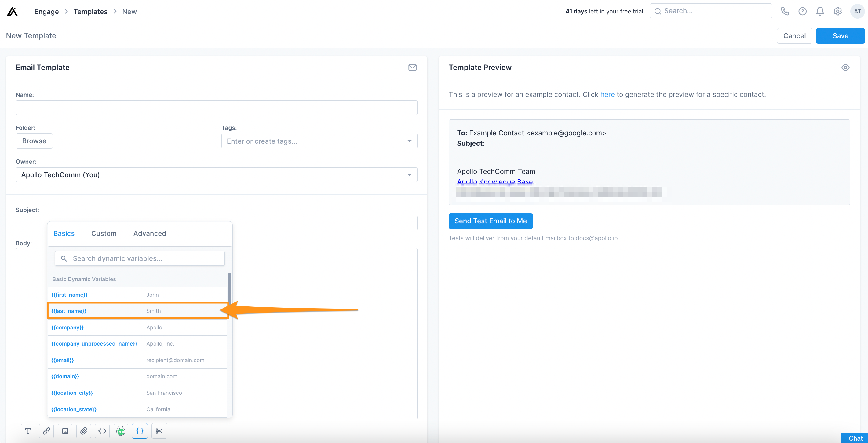Open the dialer phone icon in the header
The image size is (868, 443).
[785, 11]
